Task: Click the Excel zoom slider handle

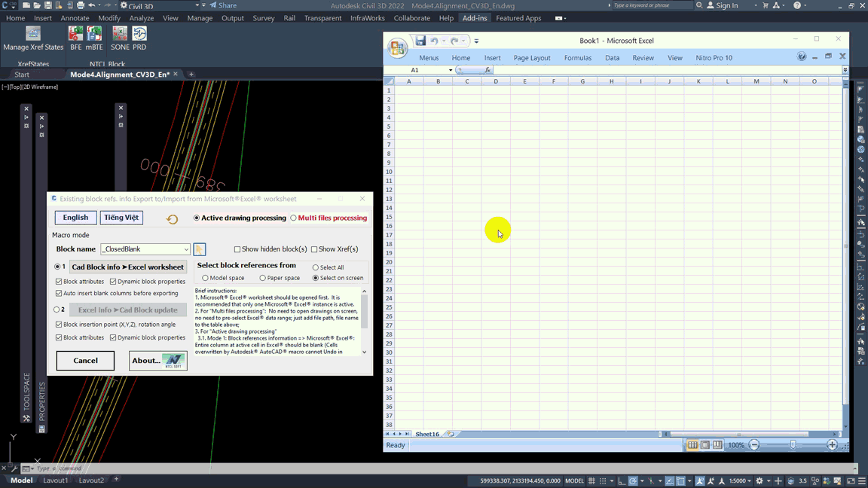Action: [793, 445]
